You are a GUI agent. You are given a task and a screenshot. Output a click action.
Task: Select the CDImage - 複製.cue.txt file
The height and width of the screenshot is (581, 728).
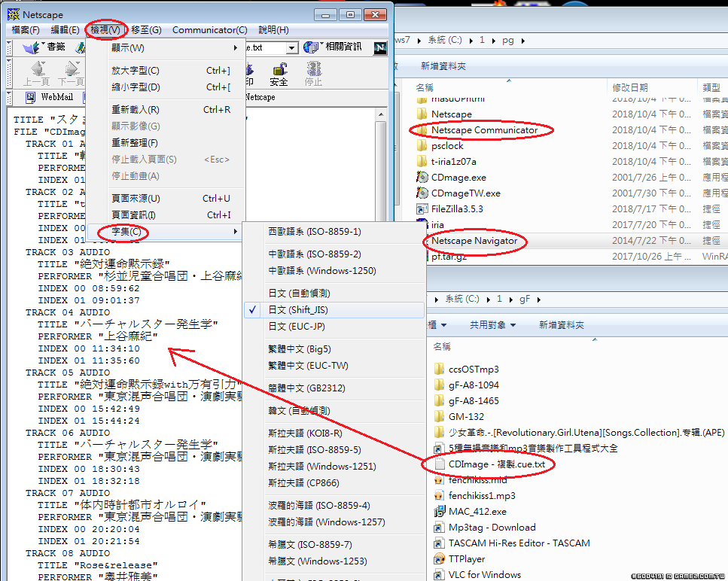[496, 464]
